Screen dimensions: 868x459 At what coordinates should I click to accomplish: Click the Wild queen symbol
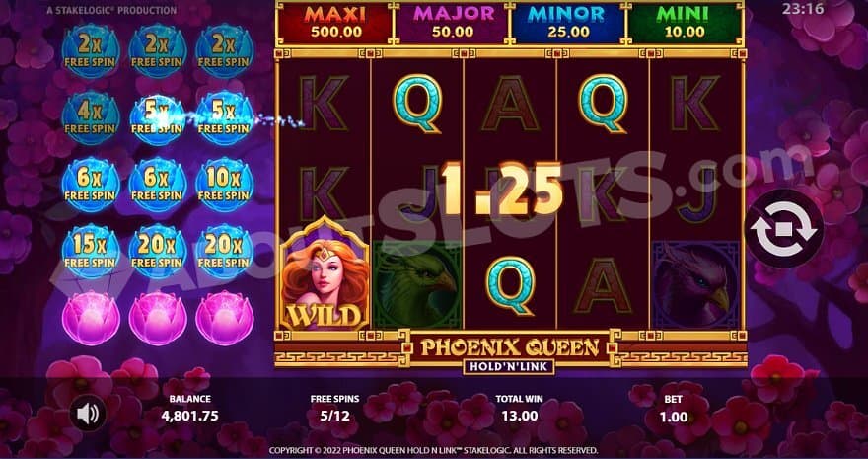pyautogui.click(x=325, y=273)
